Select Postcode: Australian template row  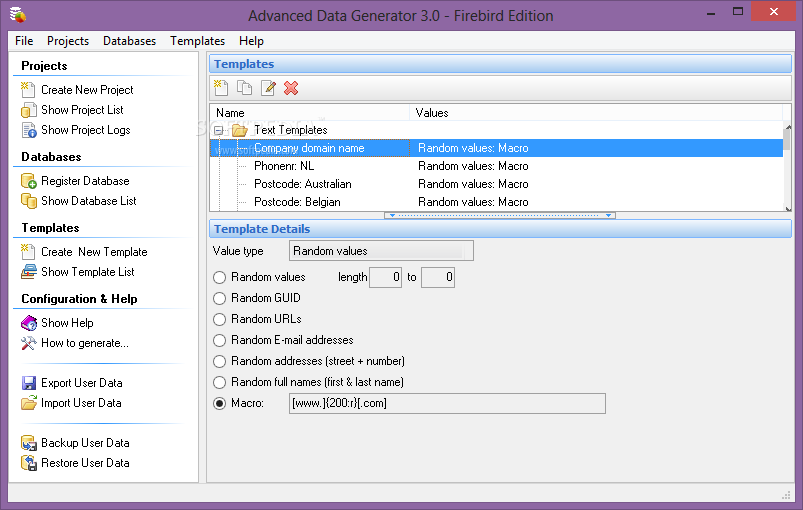pos(496,184)
